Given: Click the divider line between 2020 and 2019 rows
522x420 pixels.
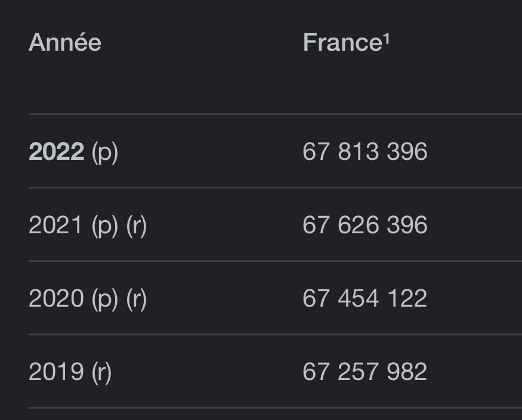Looking at the screenshot, I should pyautogui.click(x=274, y=334).
